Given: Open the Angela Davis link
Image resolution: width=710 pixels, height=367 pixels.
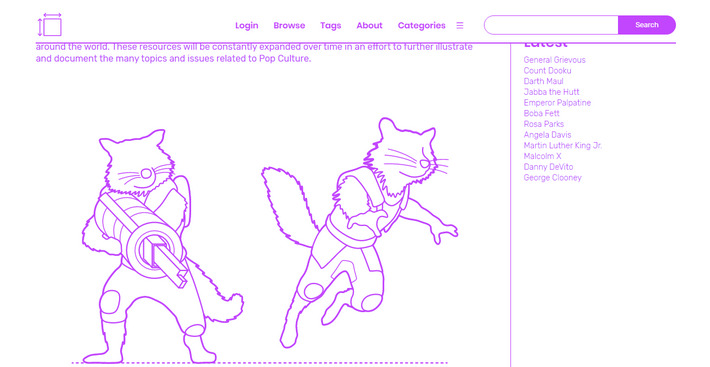Looking at the screenshot, I should 547,135.
